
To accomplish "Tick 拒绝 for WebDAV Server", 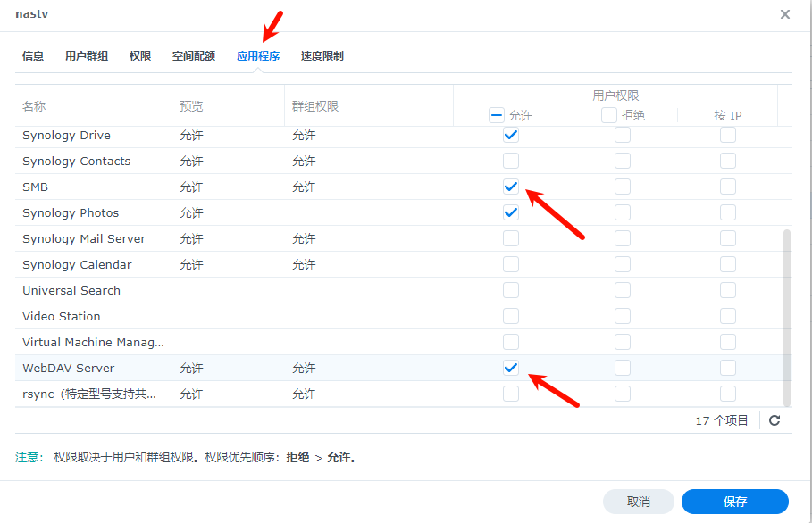I will pos(623,368).
